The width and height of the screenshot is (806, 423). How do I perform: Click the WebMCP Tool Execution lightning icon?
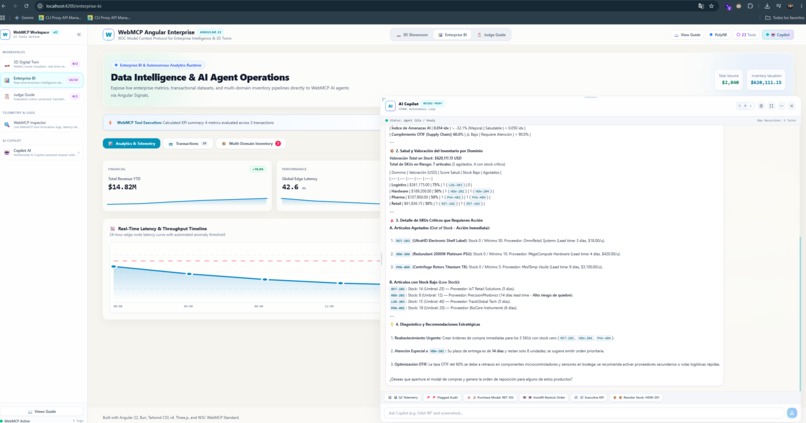tap(110, 123)
